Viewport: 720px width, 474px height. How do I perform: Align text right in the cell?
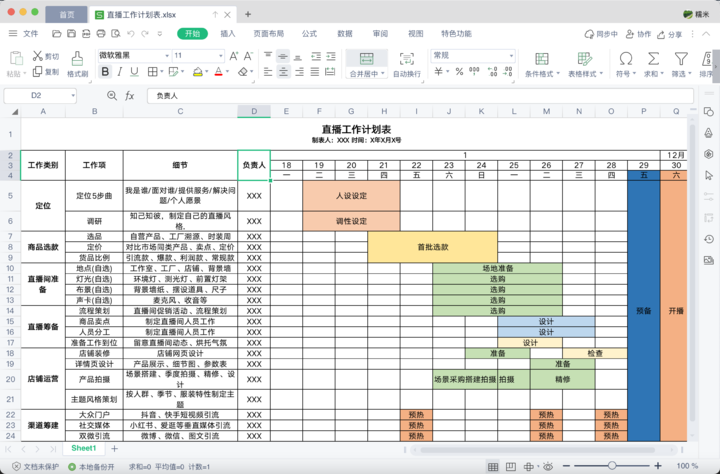tap(299, 72)
